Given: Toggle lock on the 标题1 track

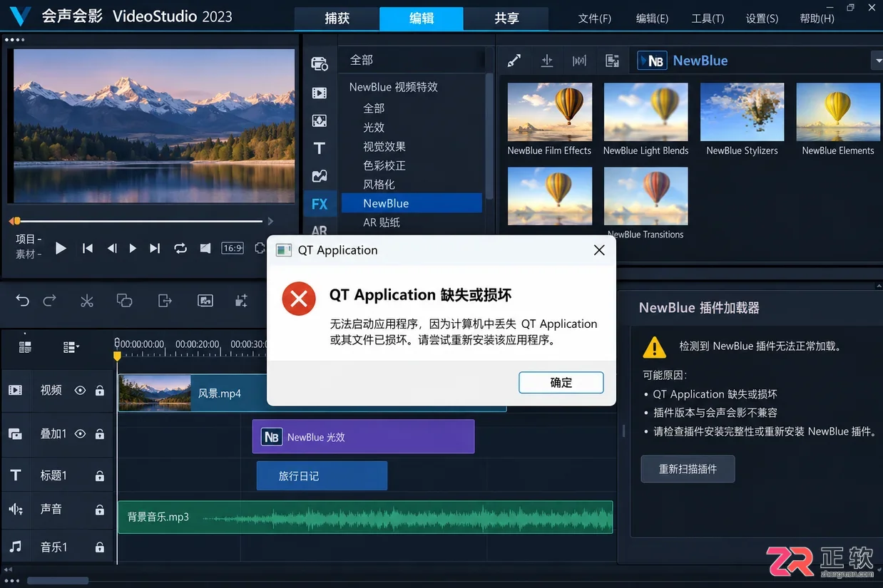Looking at the screenshot, I should tap(100, 476).
